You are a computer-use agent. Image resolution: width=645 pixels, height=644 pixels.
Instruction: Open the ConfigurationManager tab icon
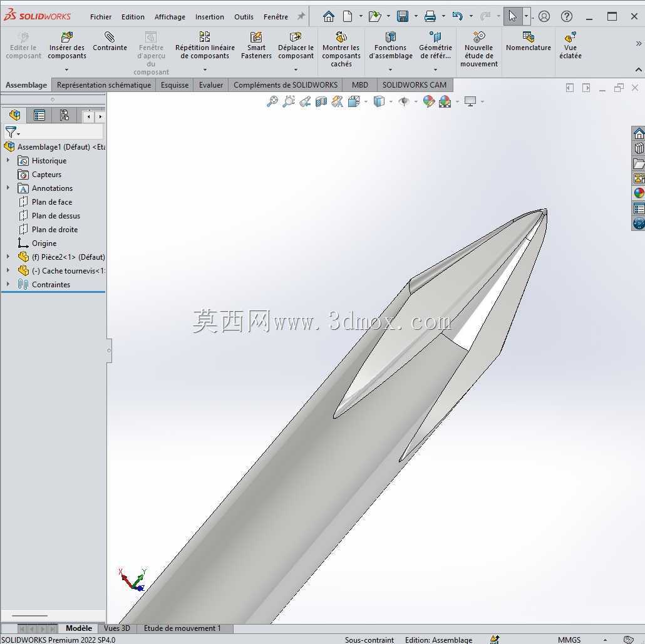[64, 115]
